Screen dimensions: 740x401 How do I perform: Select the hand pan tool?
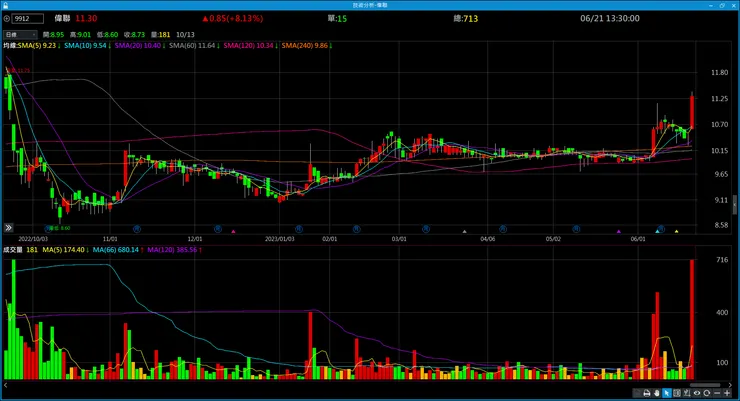pyautogui.click(x=656, y=393)
